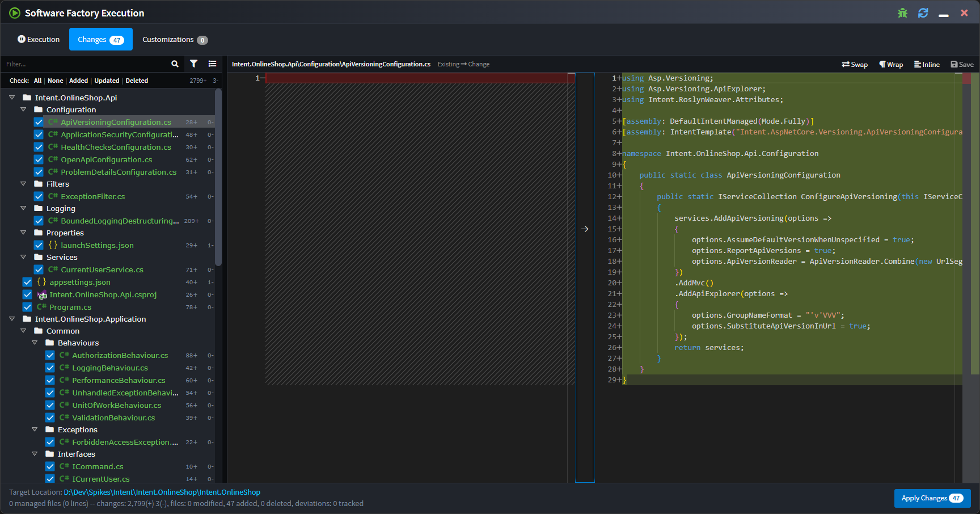980x514 pixels.
Task: Uncheck the Program.cs checkbox
Action: [x=27, y=307]
